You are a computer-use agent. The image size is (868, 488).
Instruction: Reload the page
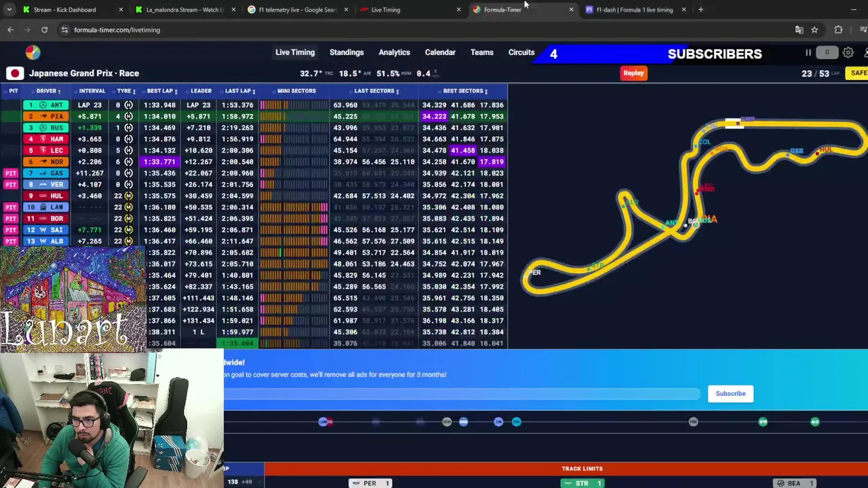click(44, 30)
